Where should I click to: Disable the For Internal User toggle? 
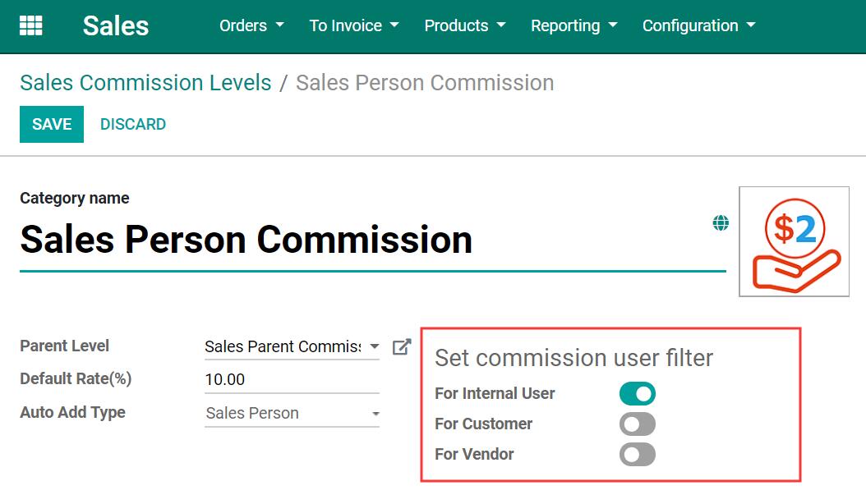click(x=638, y=393)
